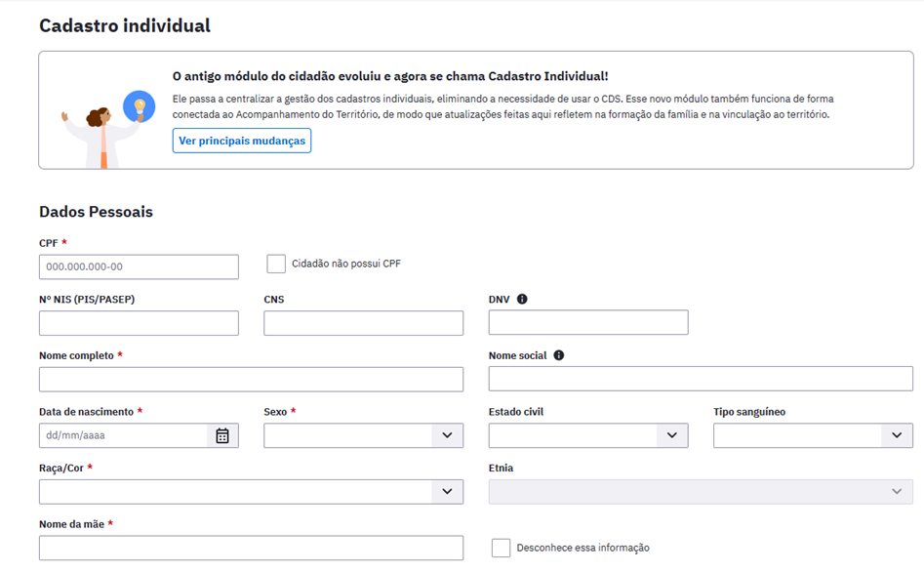Click the 'Cadastro individual' page heading
Image resolution: width=924 pixels, height=572 pixels.
tap(125, 25)
